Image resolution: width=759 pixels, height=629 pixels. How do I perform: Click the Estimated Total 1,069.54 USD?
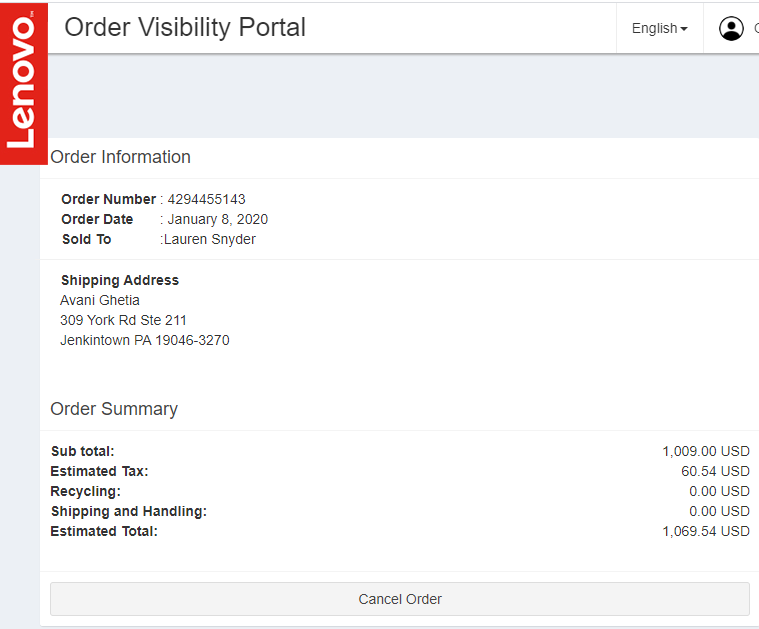click(x=705, y=531)
